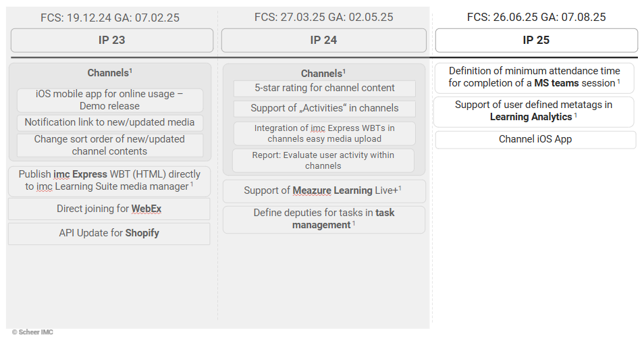The width and height of the screenshot is (644, 339).
Task: Click the Channel iOS App box
Action: [x=535, y=140]
